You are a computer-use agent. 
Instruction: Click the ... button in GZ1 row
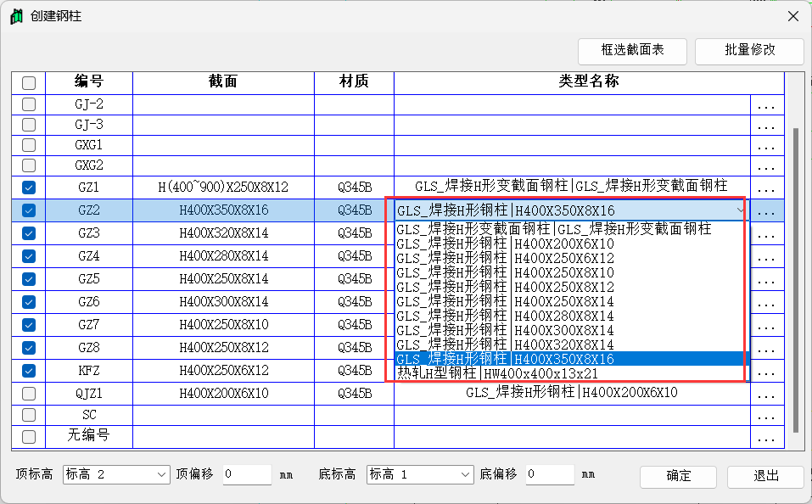pyautogui.click(x=766, y=188)
